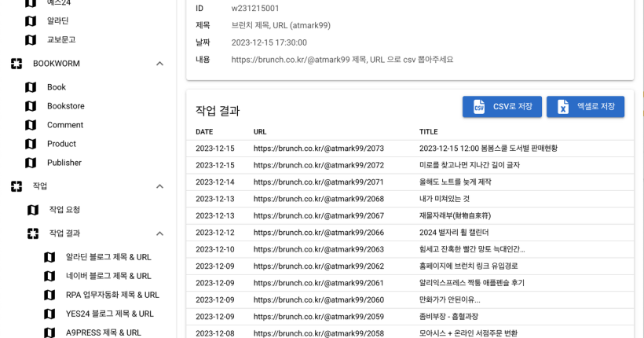Screen dimensions: 644x338
Task: Click the URL ending in atmark99/2073
Action: click(x=318, y=149)
